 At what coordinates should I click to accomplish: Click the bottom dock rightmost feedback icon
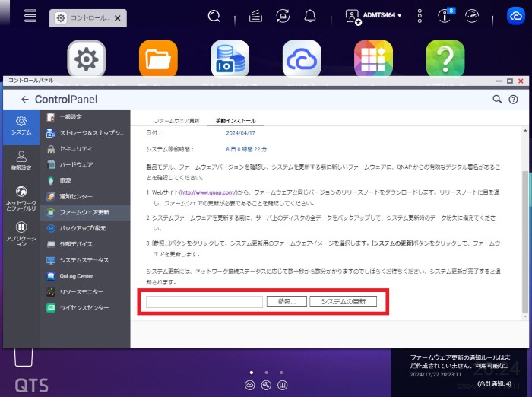(282, 385)
